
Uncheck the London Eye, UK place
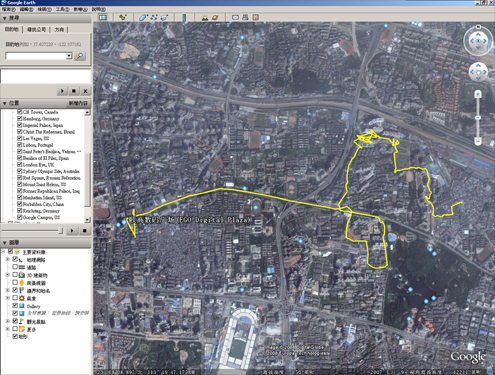click(19, 164)
